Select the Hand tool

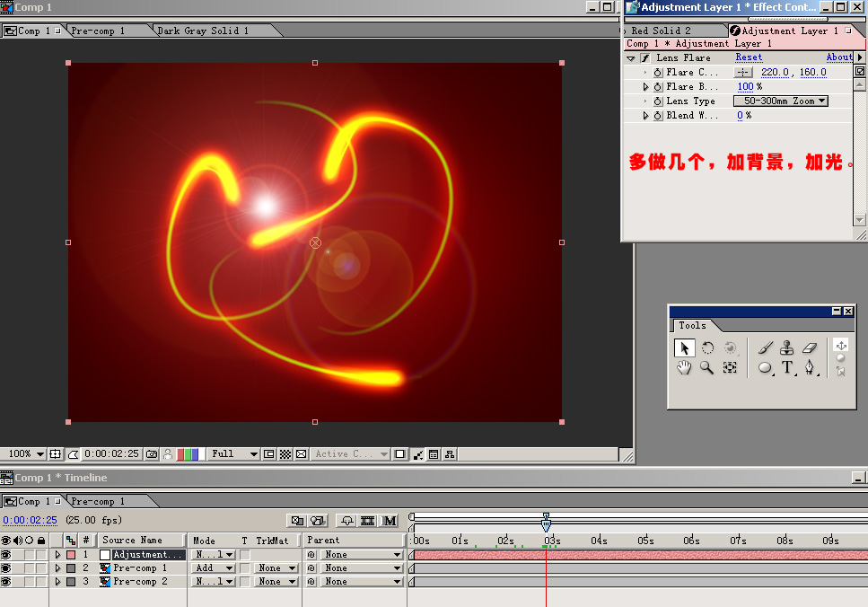tap(684, 367)
